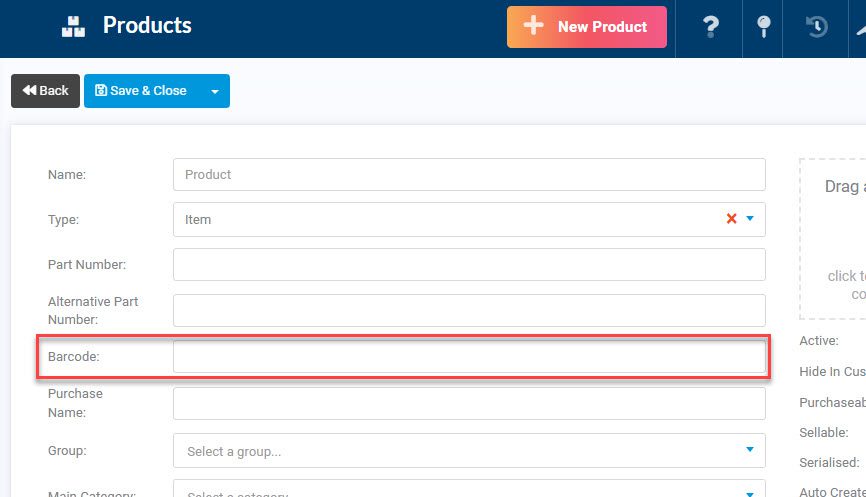Image resolution: width=866 pixels, height=497 pixels.
Task: Click Save & Close
Action: [141, 91]
